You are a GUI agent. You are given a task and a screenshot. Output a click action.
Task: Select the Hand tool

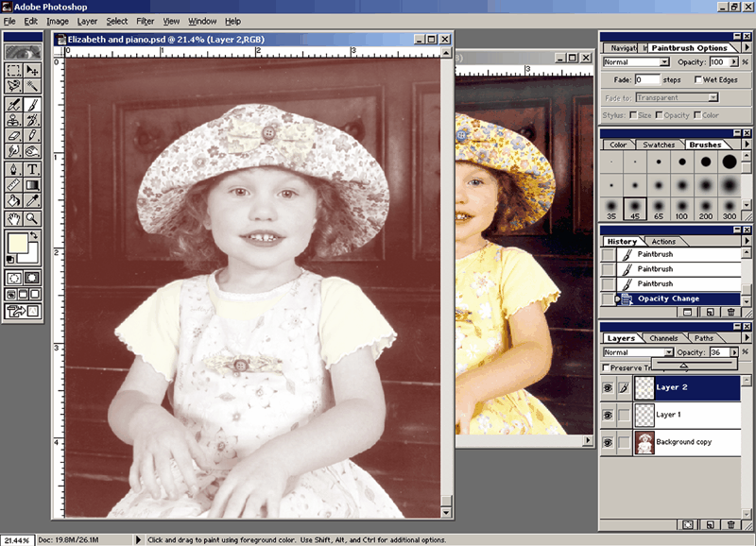[x=13, y=217]
